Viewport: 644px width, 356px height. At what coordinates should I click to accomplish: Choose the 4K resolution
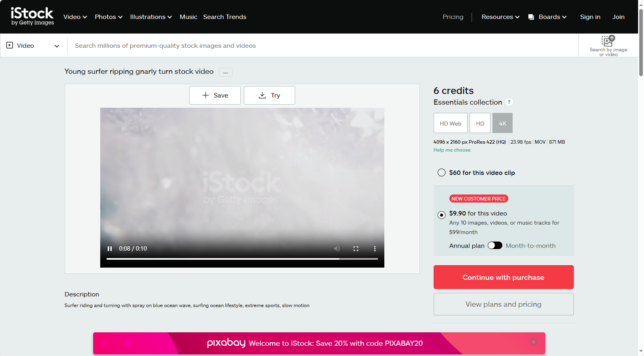coord(502,123)
